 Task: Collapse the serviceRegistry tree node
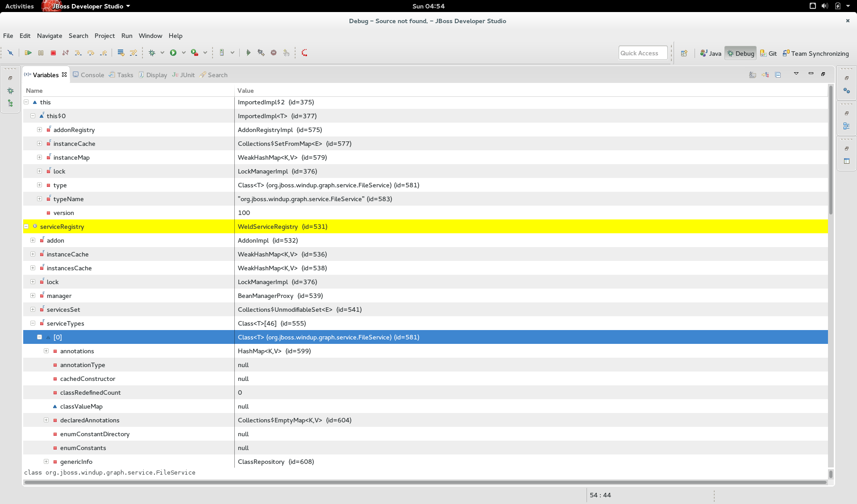(x=26, y=227)
